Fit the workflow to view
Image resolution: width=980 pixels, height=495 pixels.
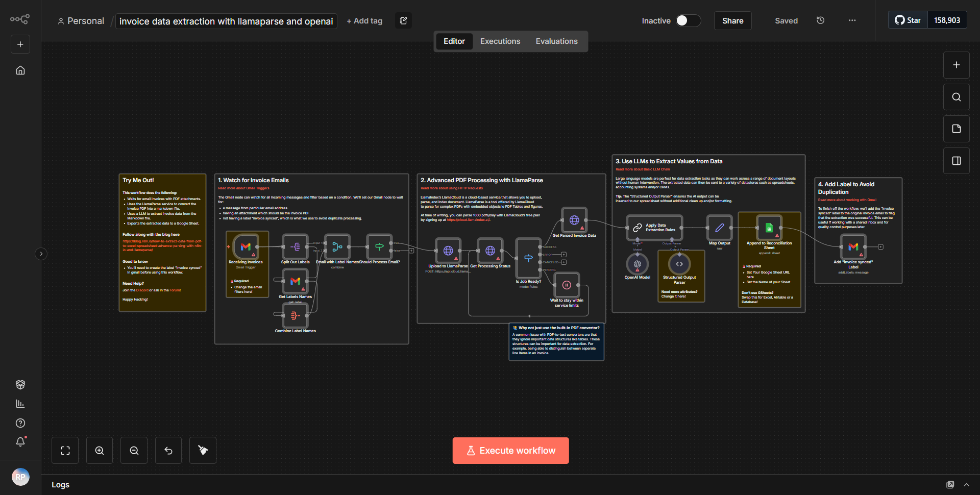click(65, 450)
